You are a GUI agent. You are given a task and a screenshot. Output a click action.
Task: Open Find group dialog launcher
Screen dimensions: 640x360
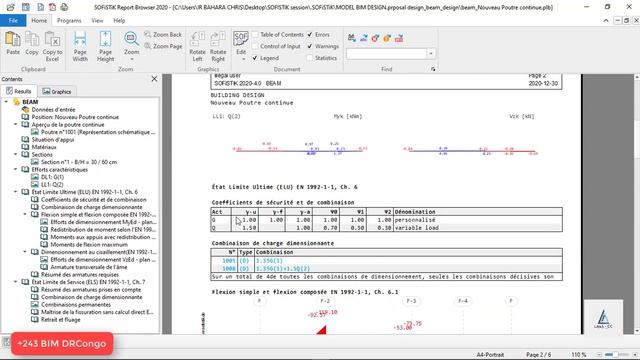tap(433, 69)
